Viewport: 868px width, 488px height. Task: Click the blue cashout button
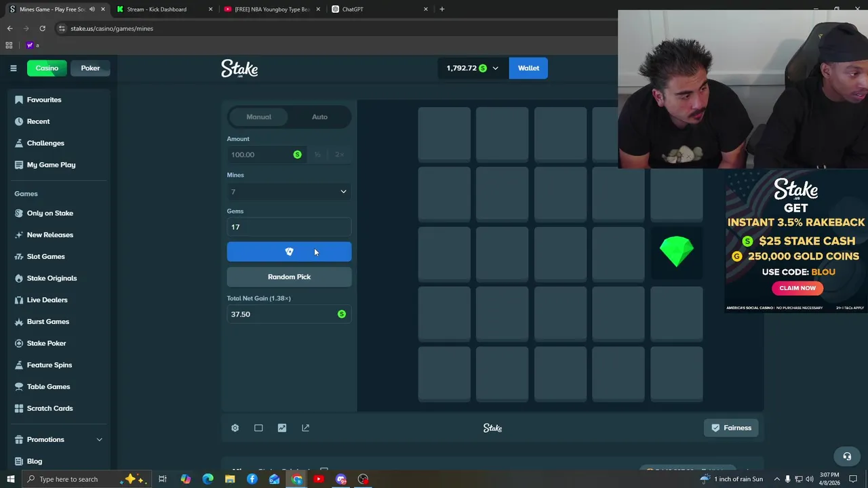click(289, 251)
